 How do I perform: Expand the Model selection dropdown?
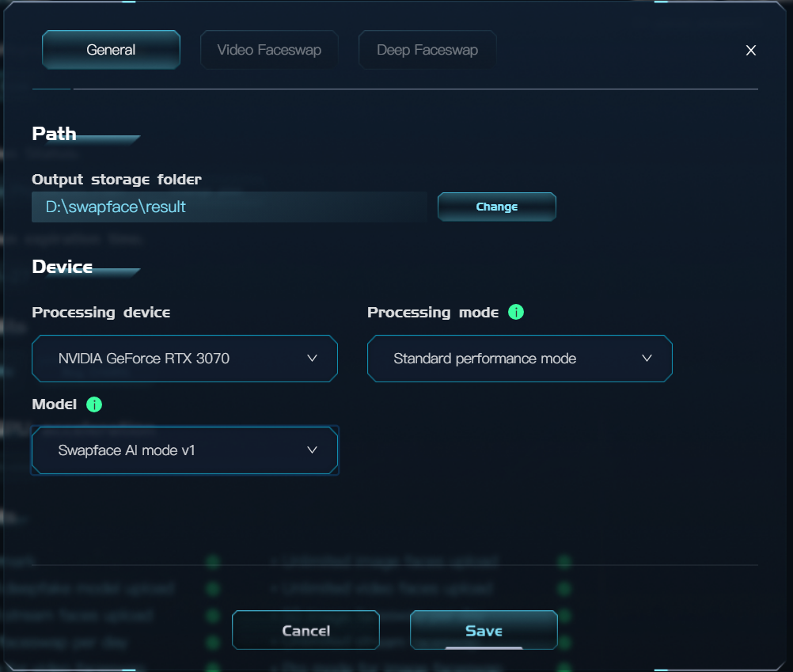(x=184, y=449)
